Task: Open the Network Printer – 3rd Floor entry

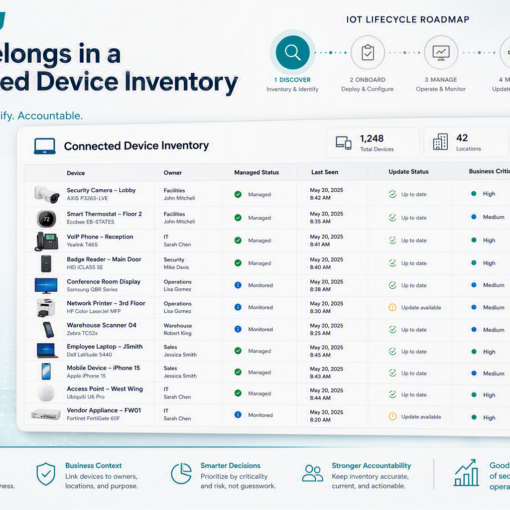Action: coord(106,303)
